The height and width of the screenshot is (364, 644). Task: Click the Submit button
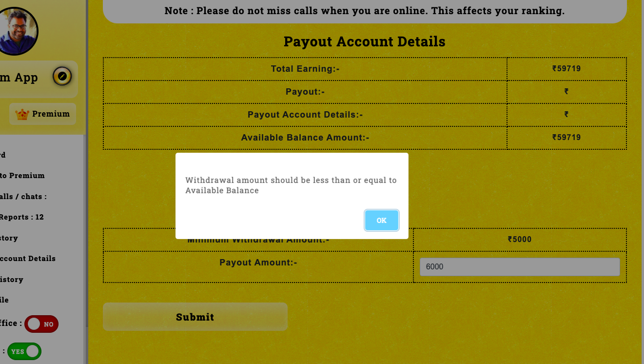pyautogui.click(x=195, y=317)
